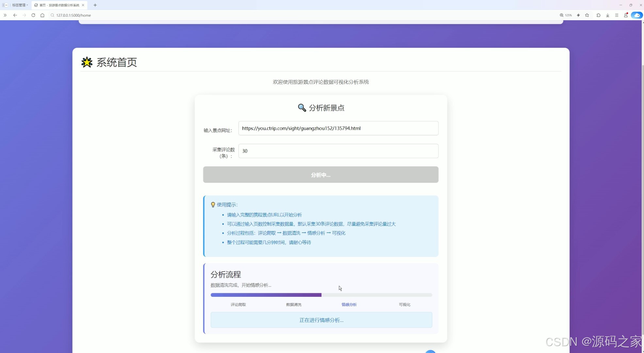Click the back navigation arrow

click(15, 15)
